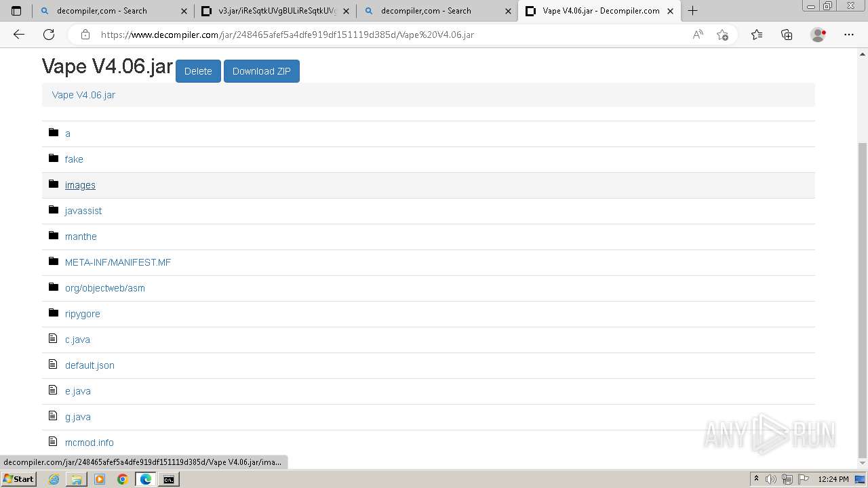Open a new browser tab
The height and width of the screenshot is (488, 868).
coord(692,11)
